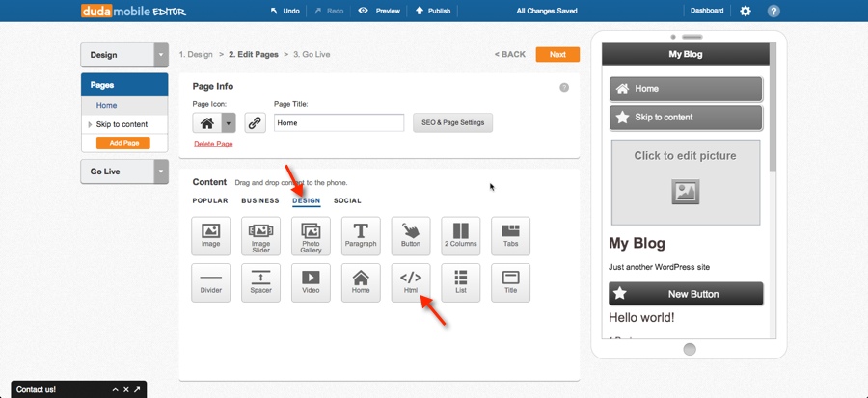The width and height of the screenshot is (868, 398).
Task: Click the My Blog preview header bar
Action: (686, 54)
